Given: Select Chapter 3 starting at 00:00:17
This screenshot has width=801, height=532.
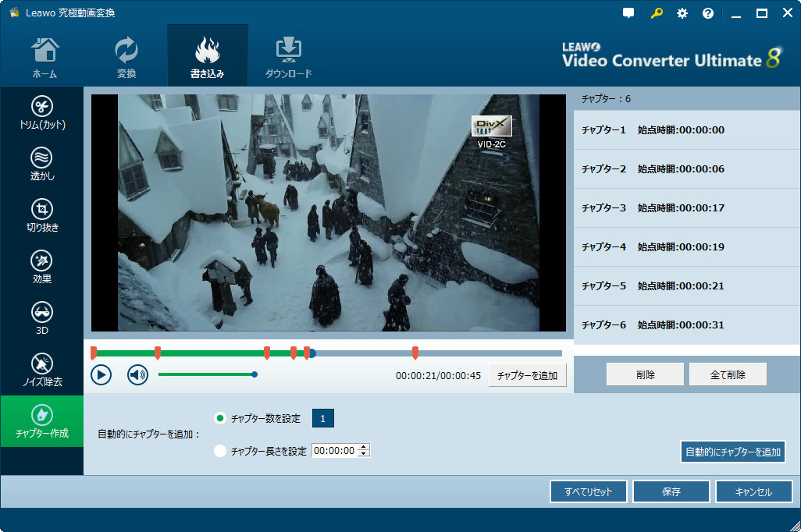Looking at the screenshot, I should [687, 207].
